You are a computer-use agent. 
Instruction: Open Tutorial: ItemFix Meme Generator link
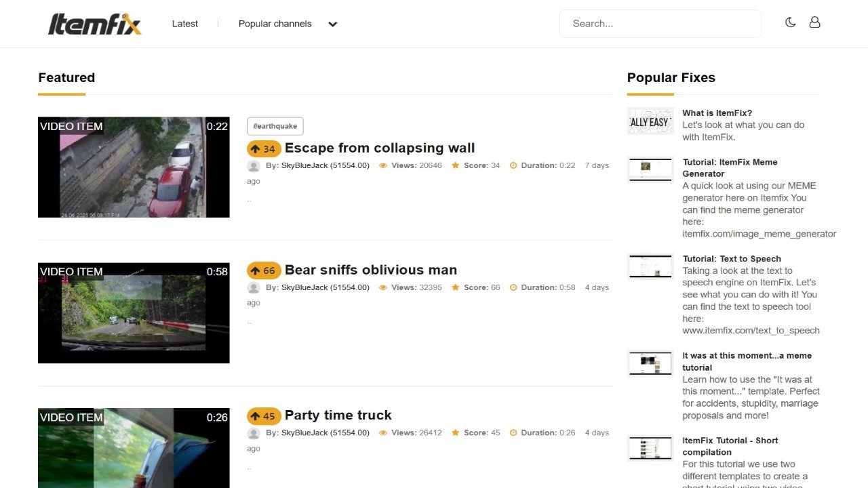[730, 168]
